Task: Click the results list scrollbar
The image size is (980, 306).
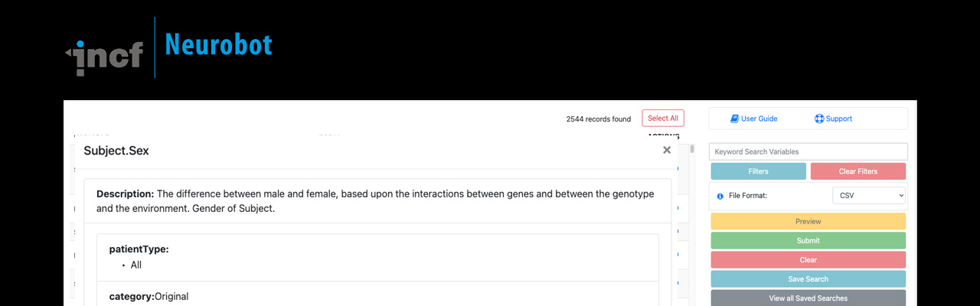Action: (692, 149)
